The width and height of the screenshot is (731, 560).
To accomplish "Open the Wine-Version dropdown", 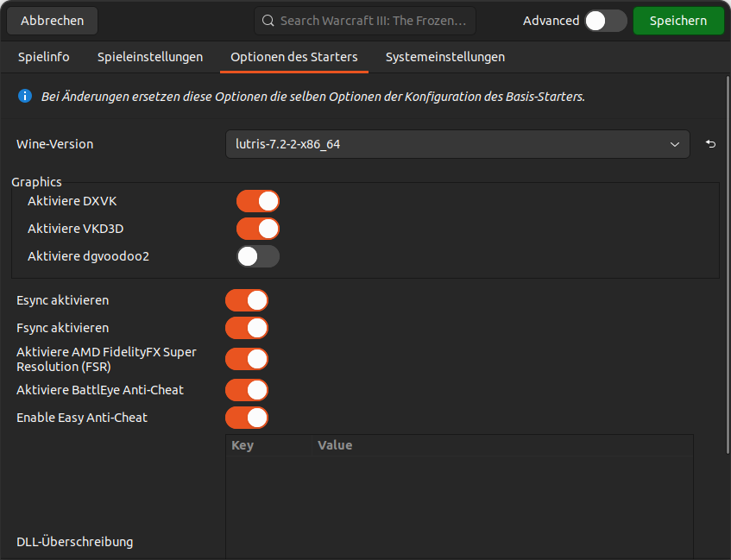I will click(457, 144).
